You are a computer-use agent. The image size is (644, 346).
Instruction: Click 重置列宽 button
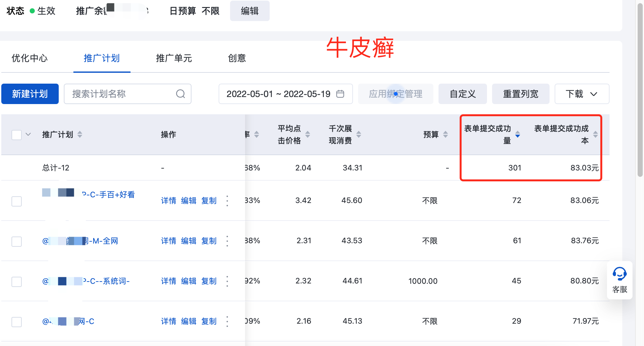click(x=520, y=94)
